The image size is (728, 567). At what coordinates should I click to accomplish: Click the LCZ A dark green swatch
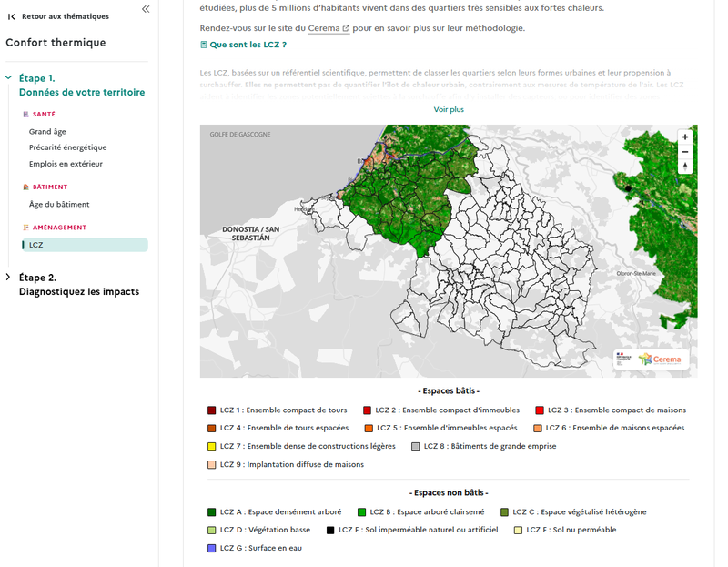[212, 512]
